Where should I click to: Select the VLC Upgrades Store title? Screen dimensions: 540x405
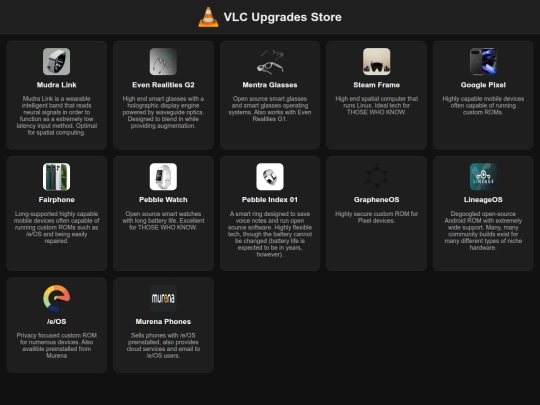(282, 17)
